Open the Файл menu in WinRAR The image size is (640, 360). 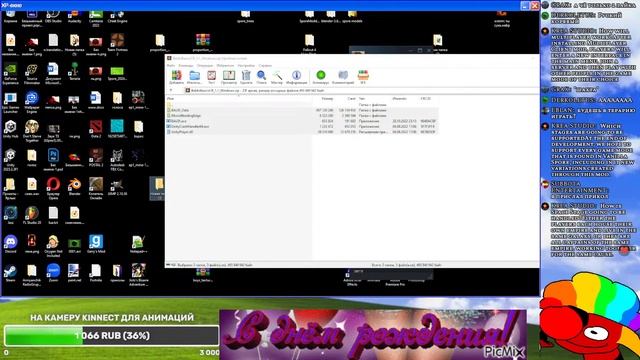(x=171, y=65)
